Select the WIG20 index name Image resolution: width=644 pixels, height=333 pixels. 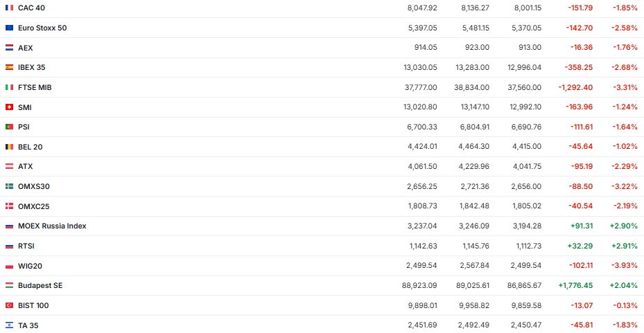point(31,266)
